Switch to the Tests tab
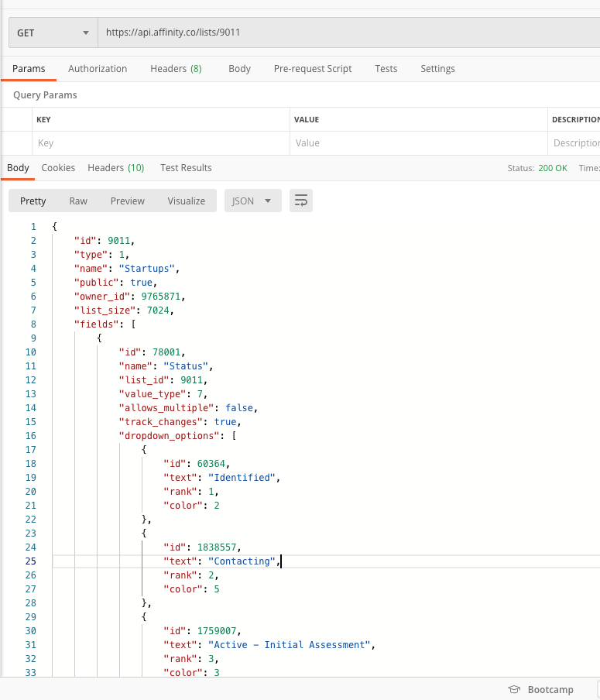The width and height of the screenshot is (600, 700). click(x=386, y=69)
